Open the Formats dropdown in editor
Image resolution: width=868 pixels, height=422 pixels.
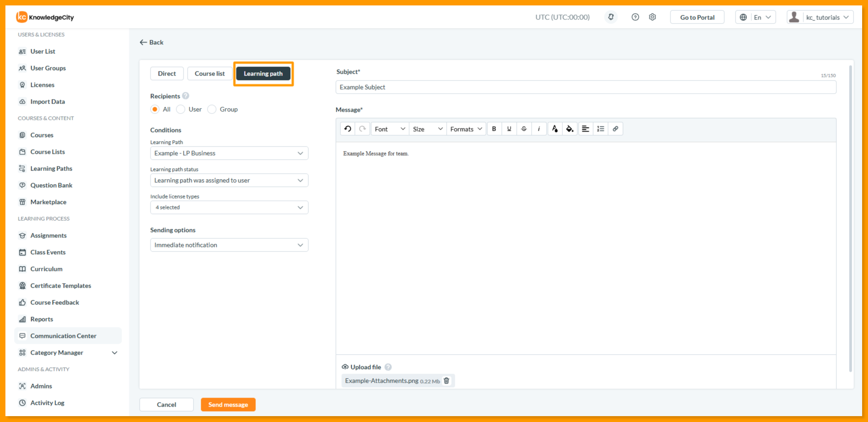[467, 129]
